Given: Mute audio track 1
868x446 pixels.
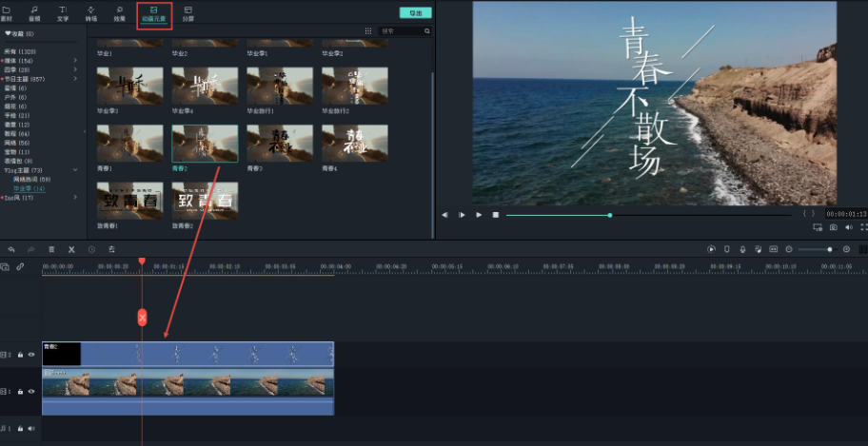Looking at the screenshot, I should [31, 428].
